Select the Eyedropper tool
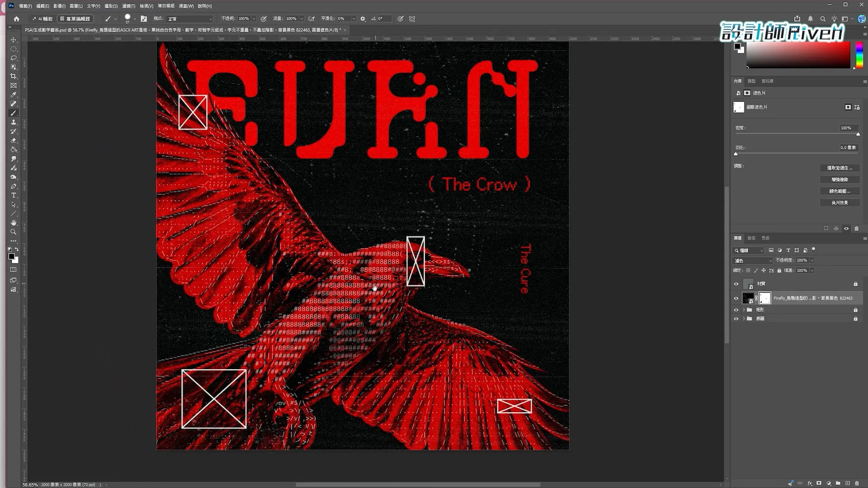This screenshot has height=488, width=868. point(14,94)
